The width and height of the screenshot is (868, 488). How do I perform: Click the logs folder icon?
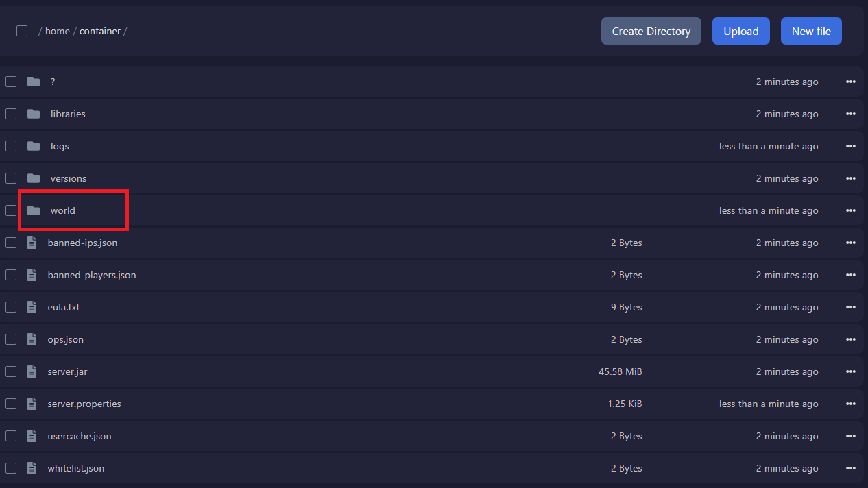pyautogui.click(x=34, y=146)
